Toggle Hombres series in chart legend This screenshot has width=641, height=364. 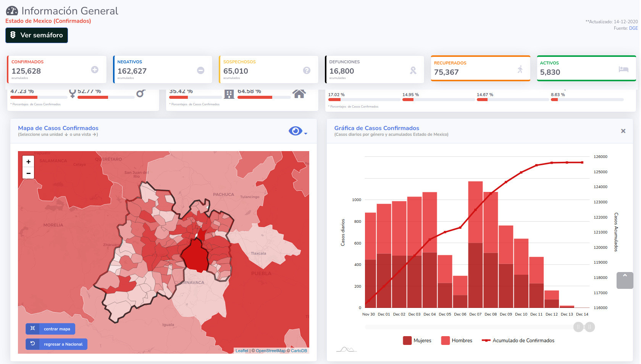point(457,340)
